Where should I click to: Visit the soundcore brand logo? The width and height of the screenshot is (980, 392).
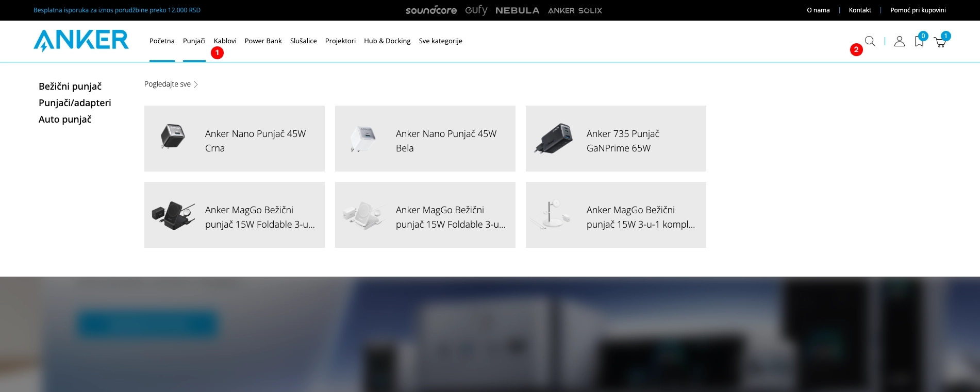(431, 10)
